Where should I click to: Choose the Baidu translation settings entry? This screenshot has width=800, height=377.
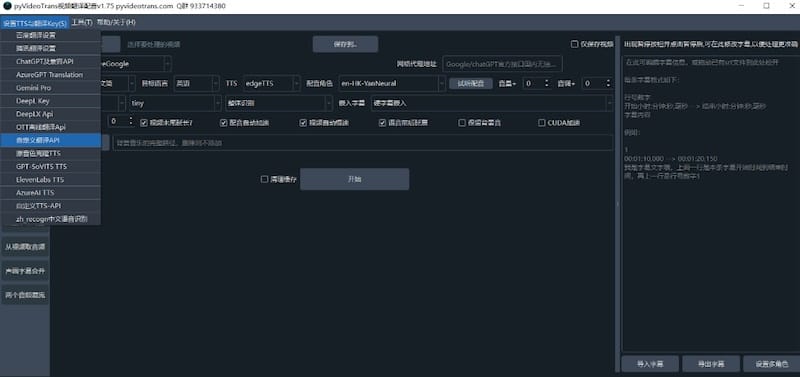click(51, 36)
